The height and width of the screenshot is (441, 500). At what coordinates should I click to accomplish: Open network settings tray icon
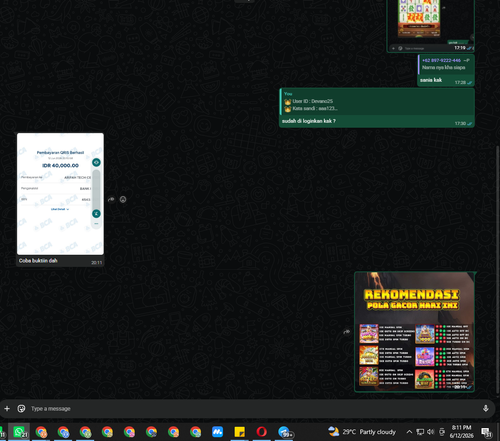420,432
